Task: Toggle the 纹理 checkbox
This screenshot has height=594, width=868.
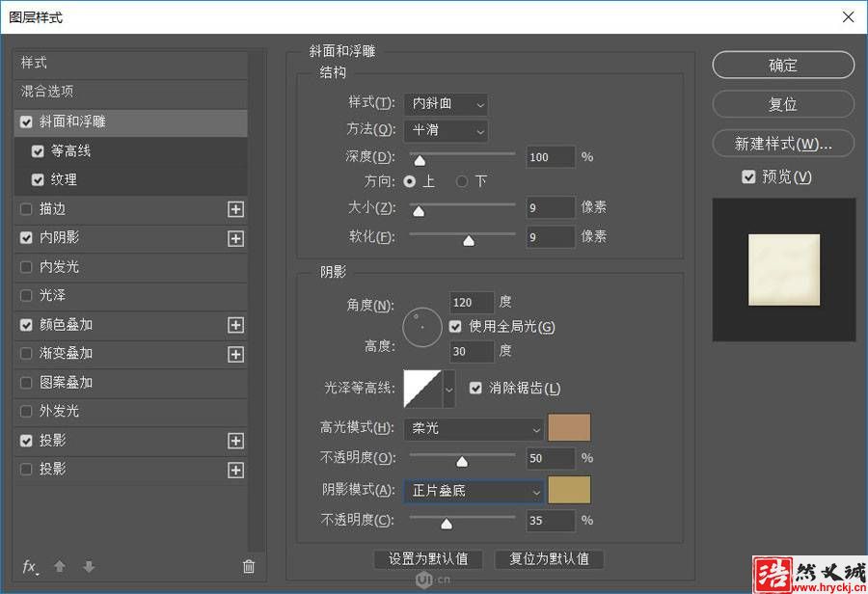Action: [x=38, y=180]
